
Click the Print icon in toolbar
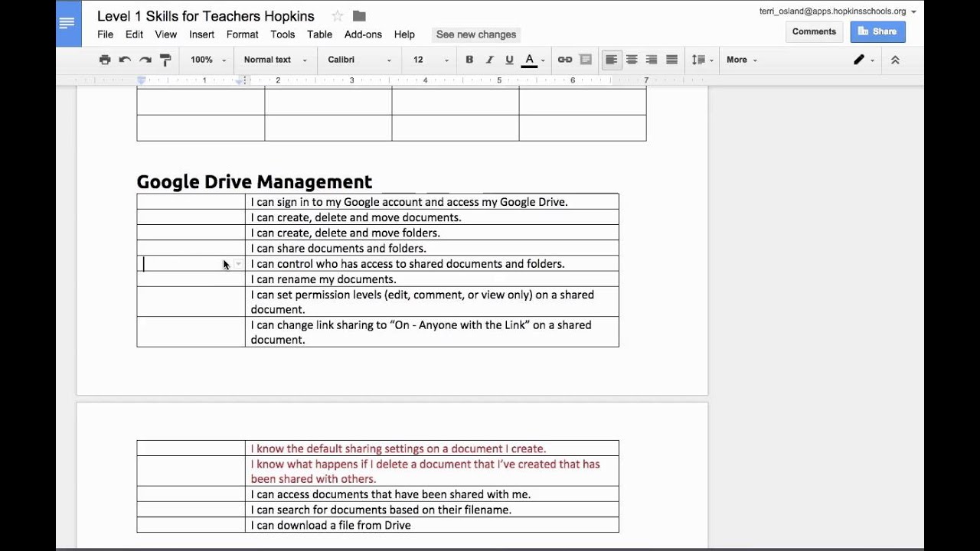[x=105, y=60]
